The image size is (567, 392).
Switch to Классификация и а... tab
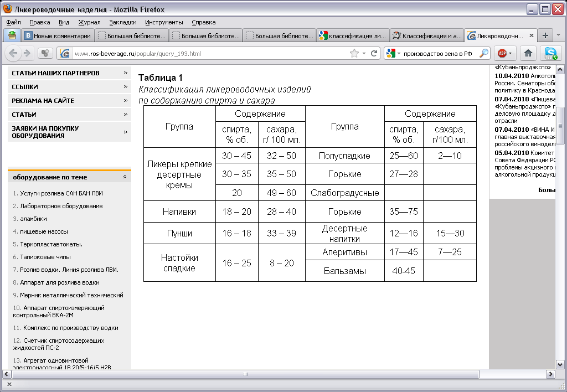[x=427, y=35]
